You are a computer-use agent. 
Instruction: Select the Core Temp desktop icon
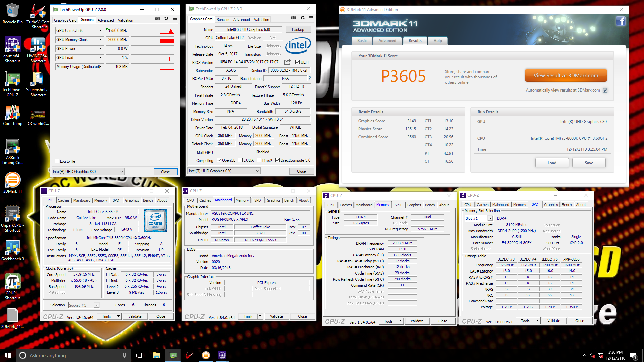12,116
